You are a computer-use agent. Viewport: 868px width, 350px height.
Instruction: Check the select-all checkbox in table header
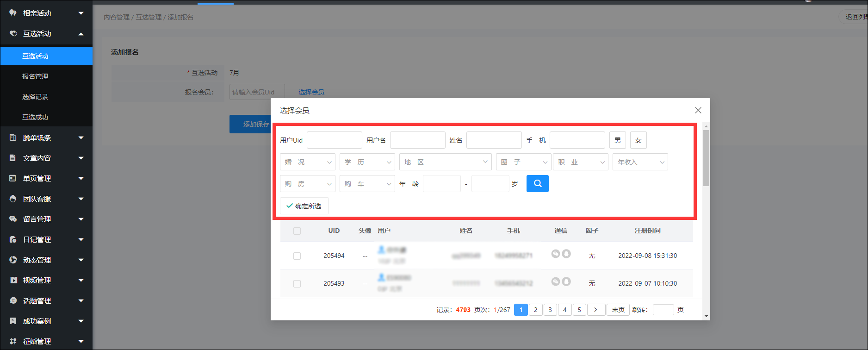click(x=297, y=231)
